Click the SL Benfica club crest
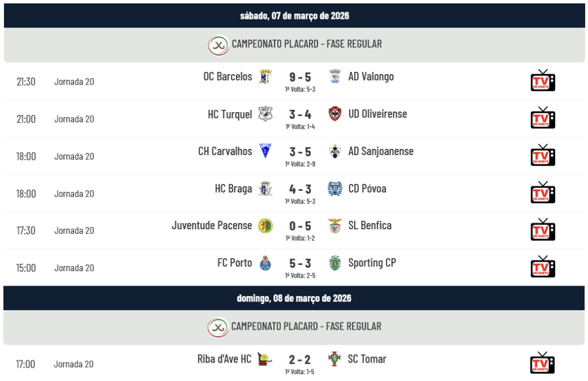This screenshot has width=588, height=381. [x=334, y=225]
